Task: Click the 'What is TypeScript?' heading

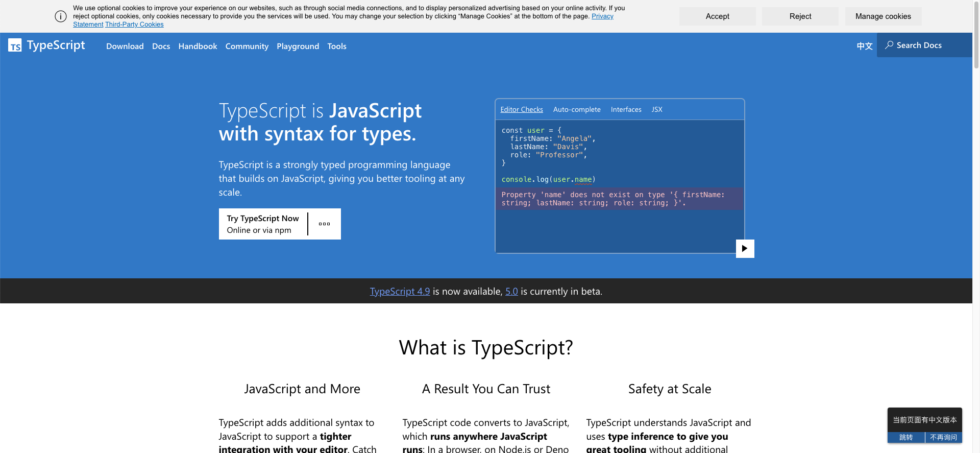Action: click(x=486, y=348)
